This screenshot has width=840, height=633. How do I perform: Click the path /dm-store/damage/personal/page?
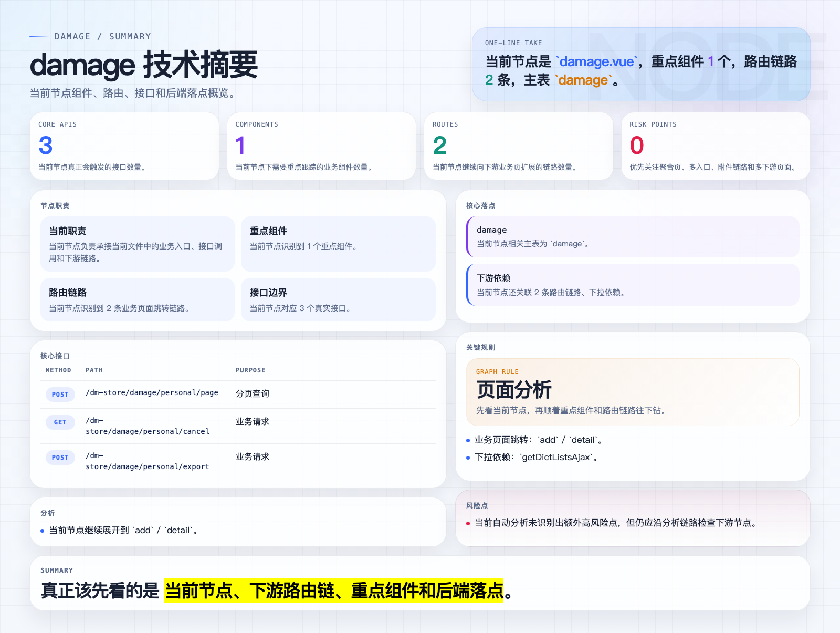(x=152, y=392)
